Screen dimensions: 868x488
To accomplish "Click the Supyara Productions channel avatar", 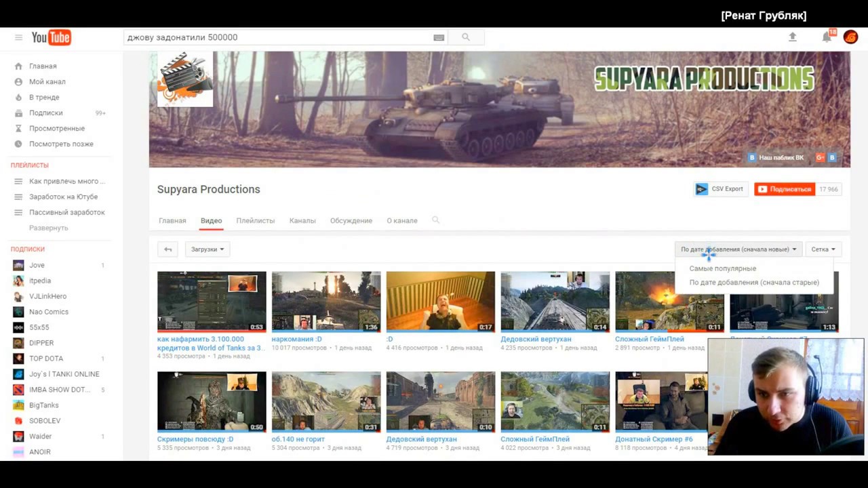I will click(x=185, y=79).
